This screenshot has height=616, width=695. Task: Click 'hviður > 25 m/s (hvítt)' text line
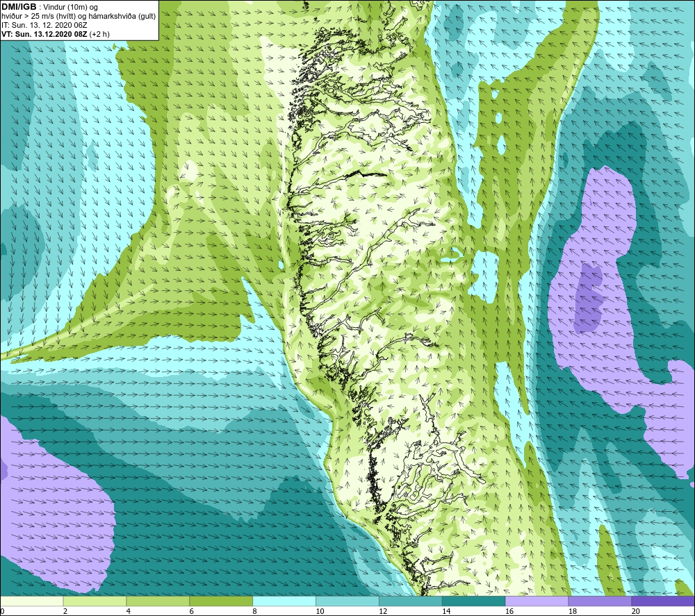point(40,17)
